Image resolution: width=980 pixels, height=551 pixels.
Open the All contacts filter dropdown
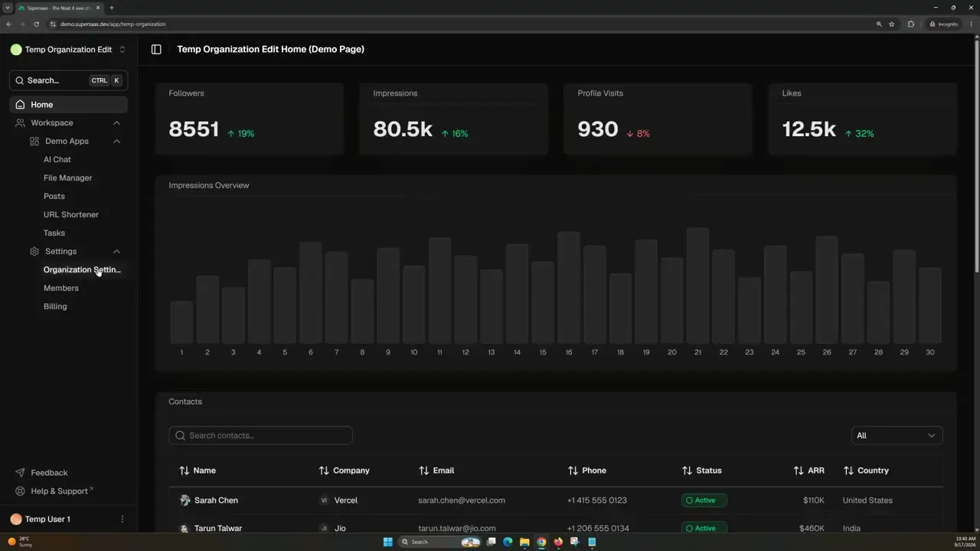coord(897,435)
